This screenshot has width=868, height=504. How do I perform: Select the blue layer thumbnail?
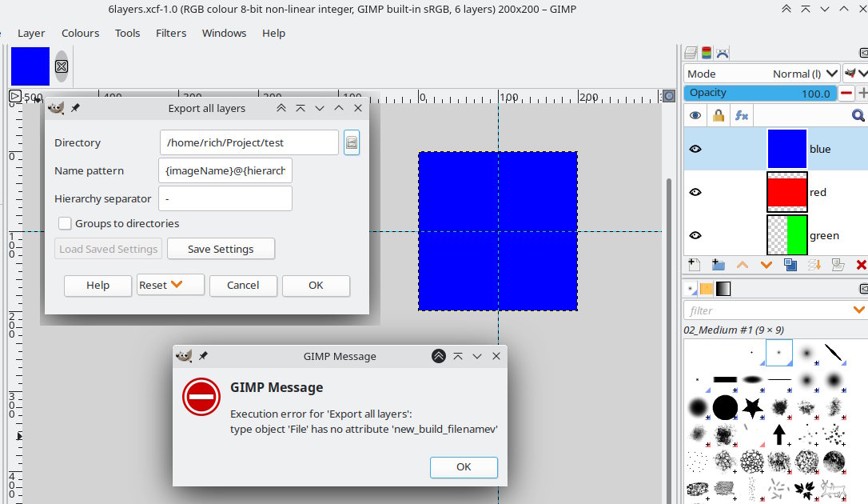[786, 149]
